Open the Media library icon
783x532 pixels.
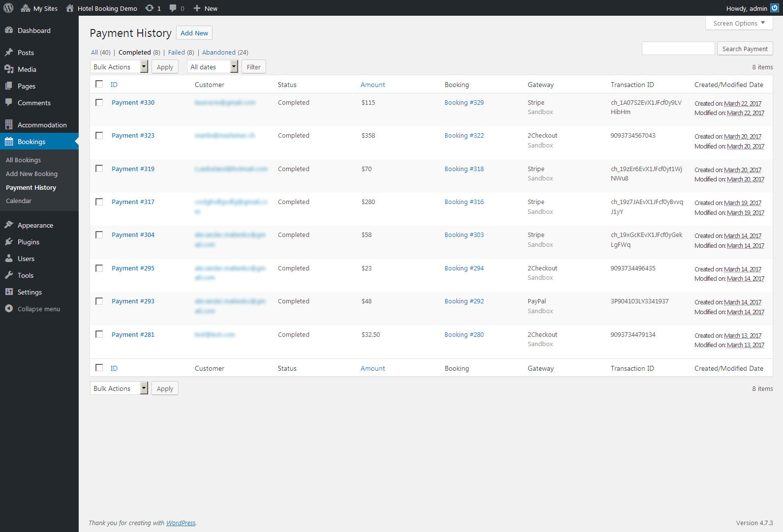coord(9,69)
